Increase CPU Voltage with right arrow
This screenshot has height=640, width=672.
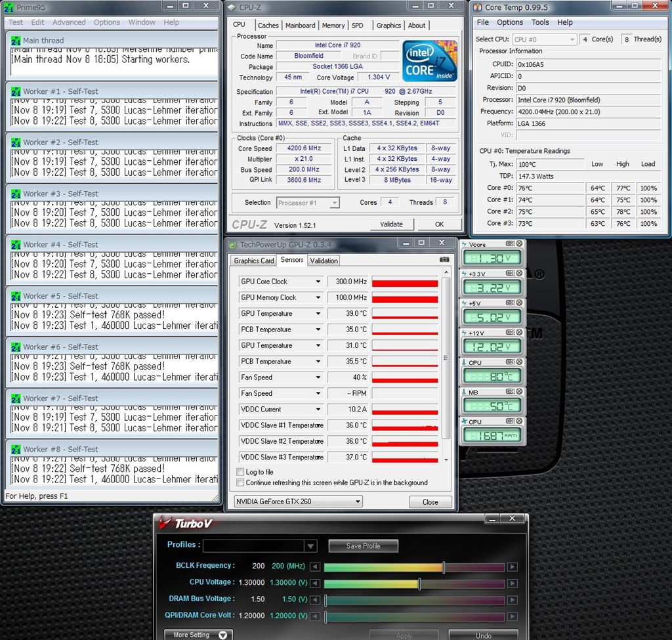512,584
